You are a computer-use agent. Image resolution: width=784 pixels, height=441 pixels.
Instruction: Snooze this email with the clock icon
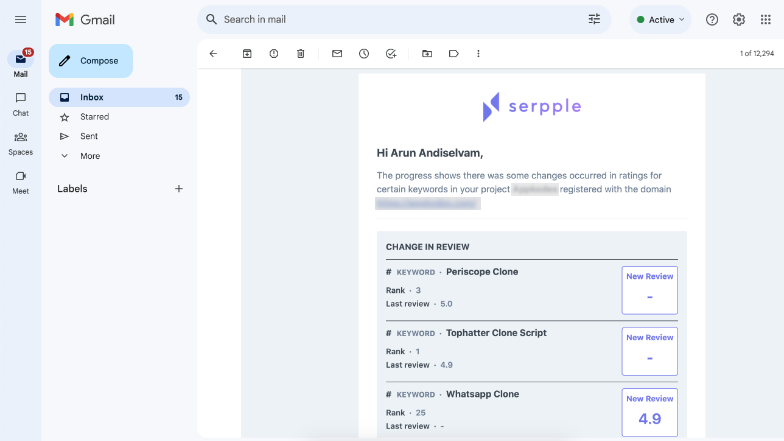pyautogui.click(x=364, y=54)
